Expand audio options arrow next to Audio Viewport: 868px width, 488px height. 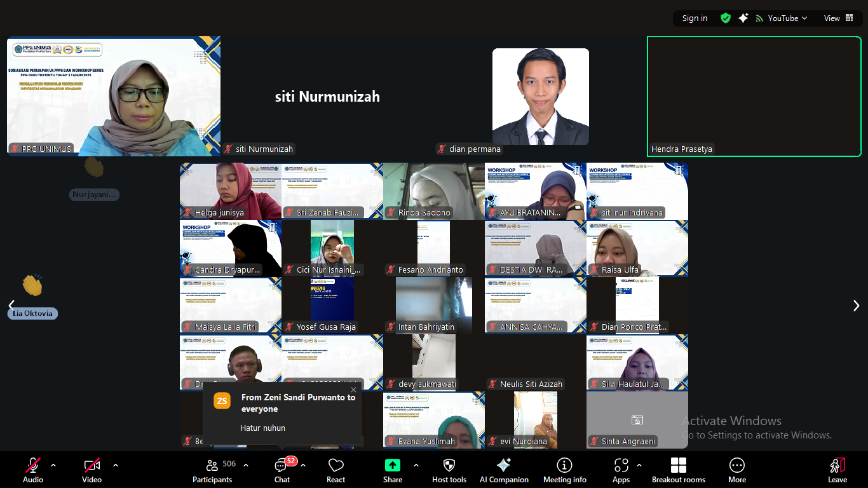(53, 465)
